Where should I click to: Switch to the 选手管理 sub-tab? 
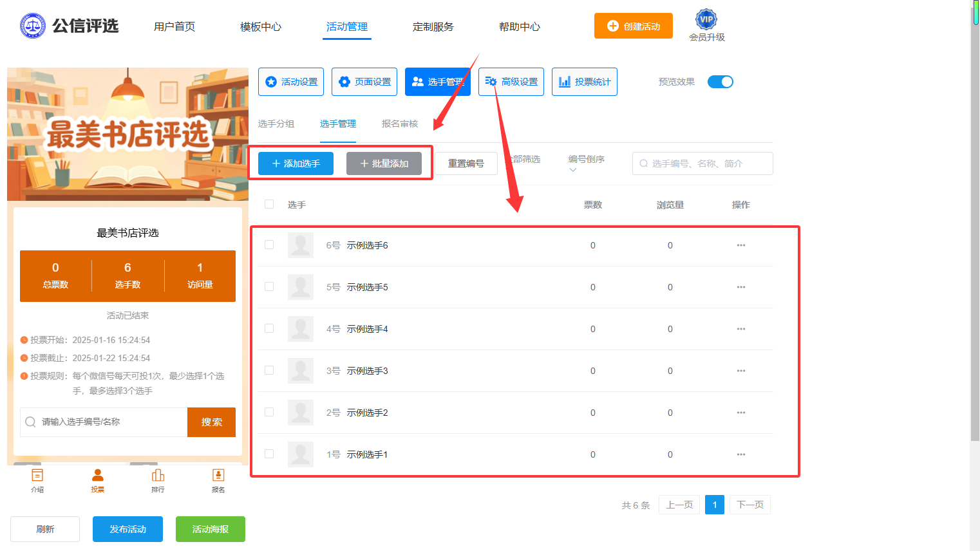(x=338, y=124)
